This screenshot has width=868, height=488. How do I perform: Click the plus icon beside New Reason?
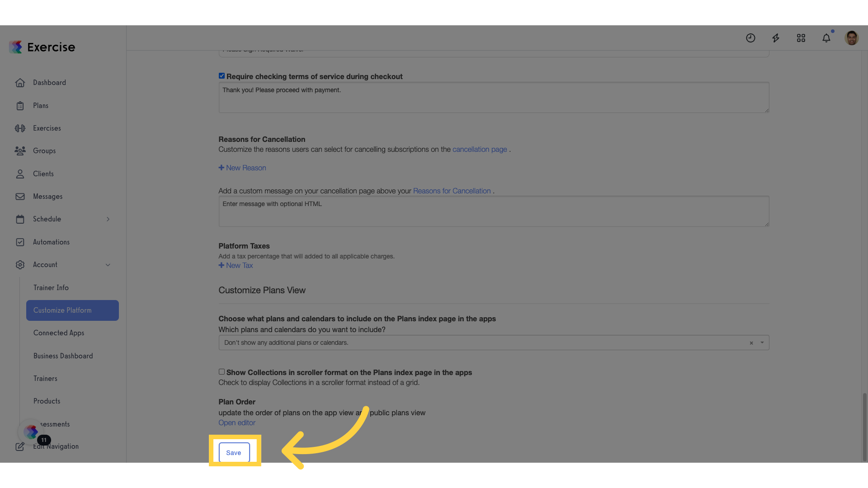coord(222,168)
